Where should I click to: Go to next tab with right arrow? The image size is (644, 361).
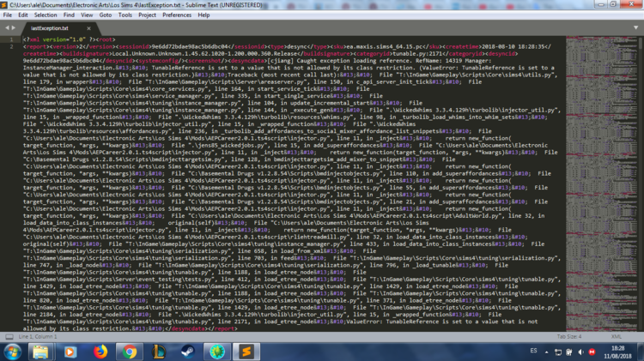coord(14,28)
